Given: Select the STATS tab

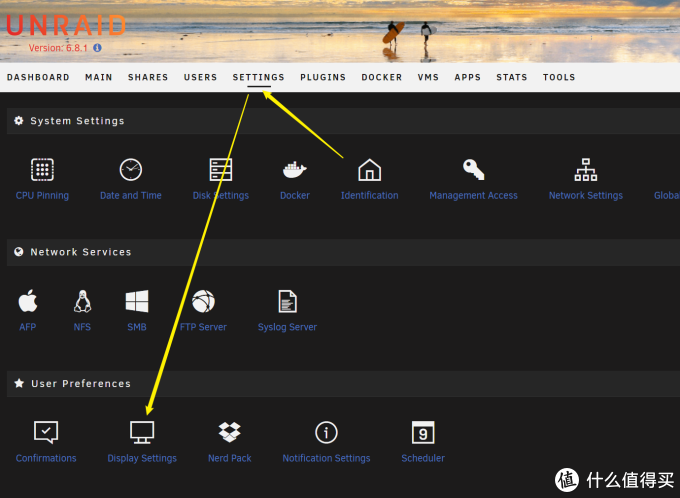Looking at the screenshot, I should (x=512, y=77).
